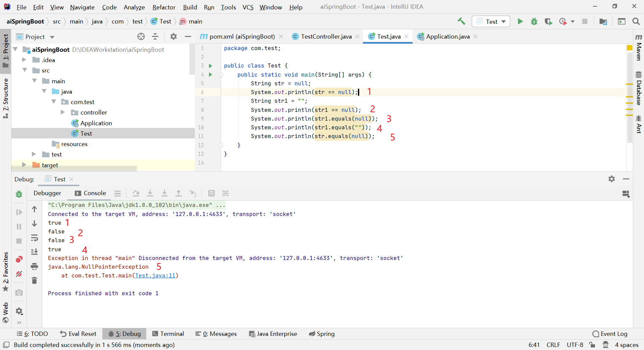This screenshot has height=350, width=644.
Task: Start debugging with bug icon in toolbar
Action: pyautogui.click(x=534, y=21)
